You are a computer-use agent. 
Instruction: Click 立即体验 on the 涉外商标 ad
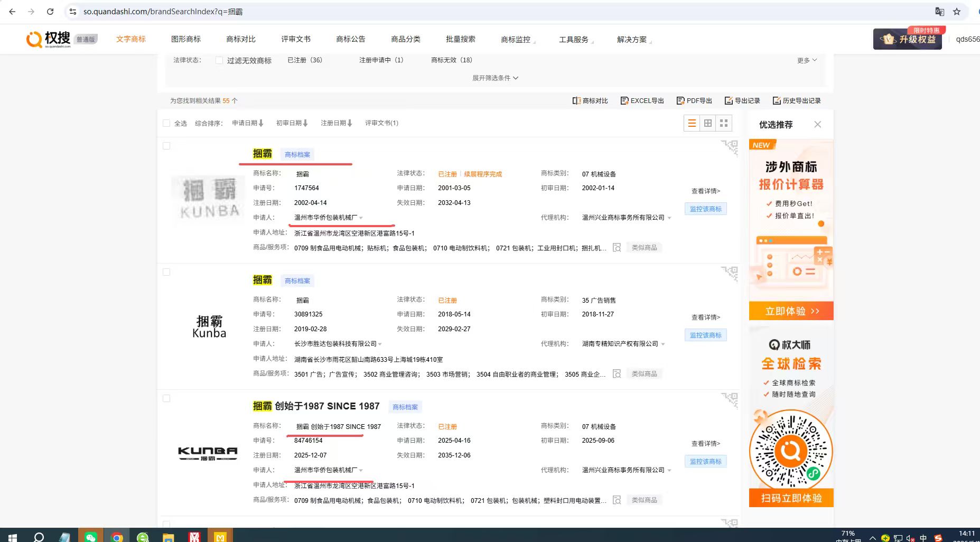click(x=791, y=311)
